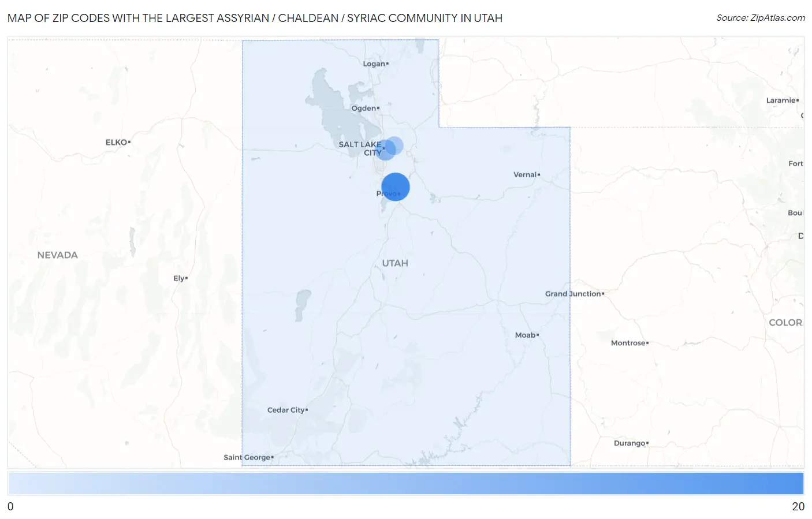Click the medium blue bubble over Salt Lake City
Viewport: 812px width, 519px height.
386,150
